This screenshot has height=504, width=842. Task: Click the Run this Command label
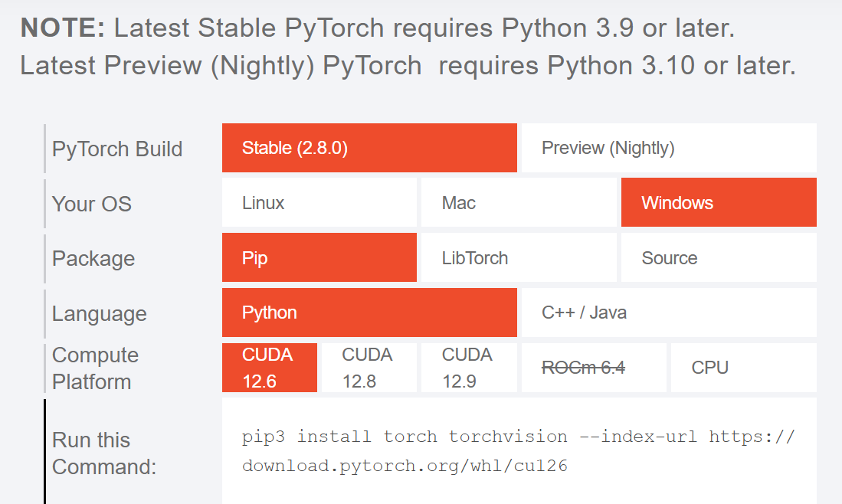104,453
